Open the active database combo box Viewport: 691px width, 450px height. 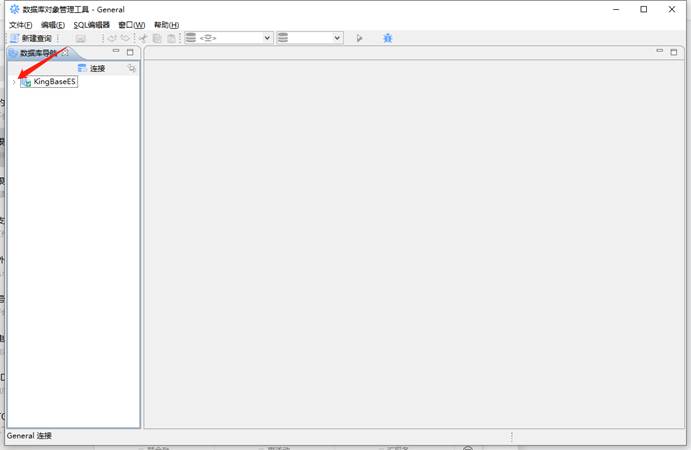click(x=310, y=38)
